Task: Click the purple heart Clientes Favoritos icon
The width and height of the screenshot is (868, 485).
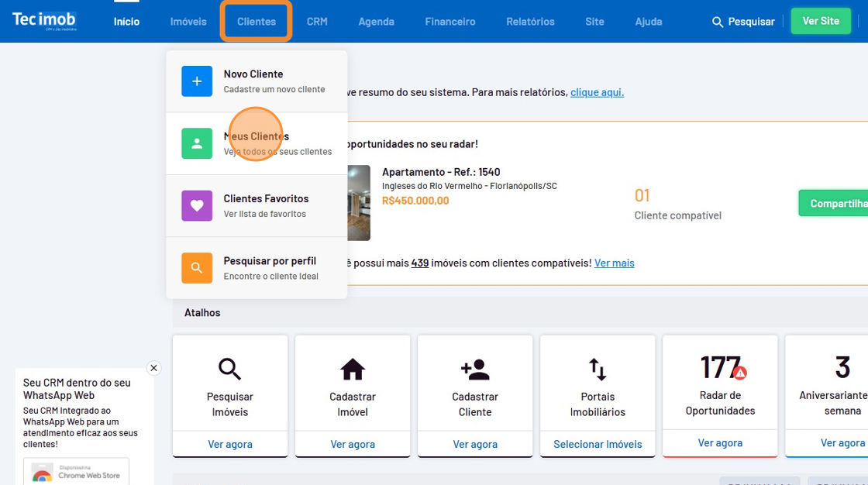Action: click(197, 206)
